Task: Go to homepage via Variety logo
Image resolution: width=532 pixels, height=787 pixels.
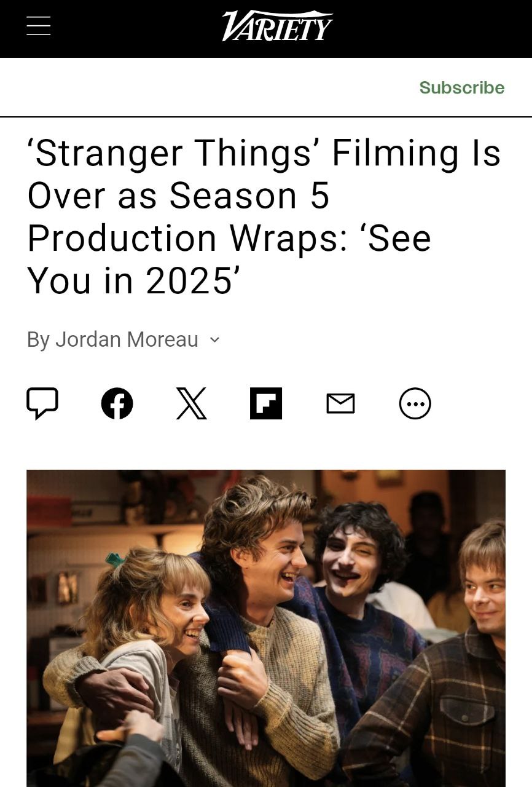Action: 277,26
